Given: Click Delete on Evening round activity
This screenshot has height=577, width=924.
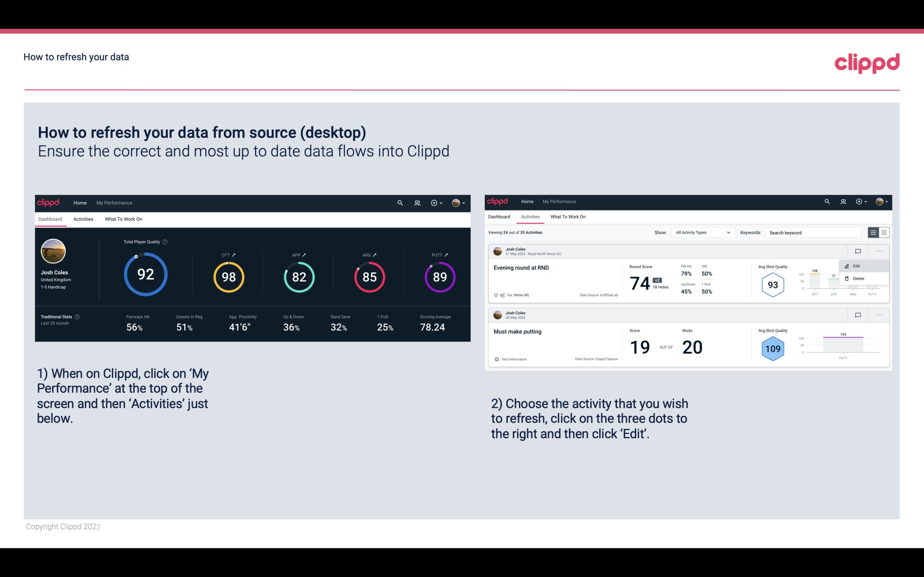Looking at the screenshot, I should 859,278.
